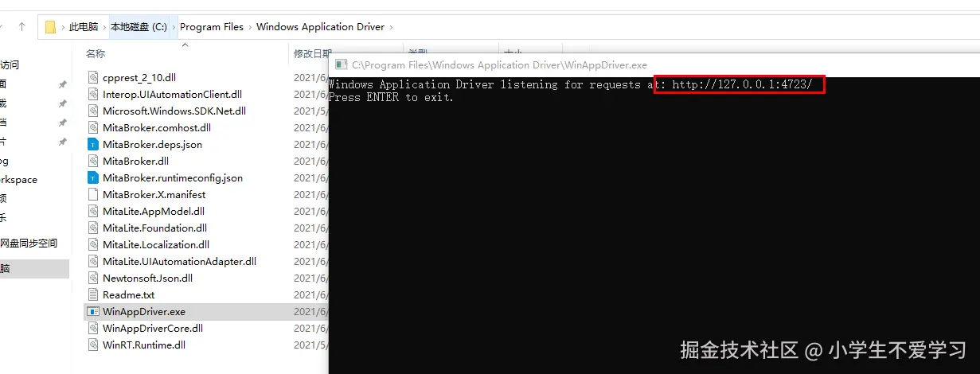Click the modified date of WinRT.Runtime.dll

click(310, 345)
